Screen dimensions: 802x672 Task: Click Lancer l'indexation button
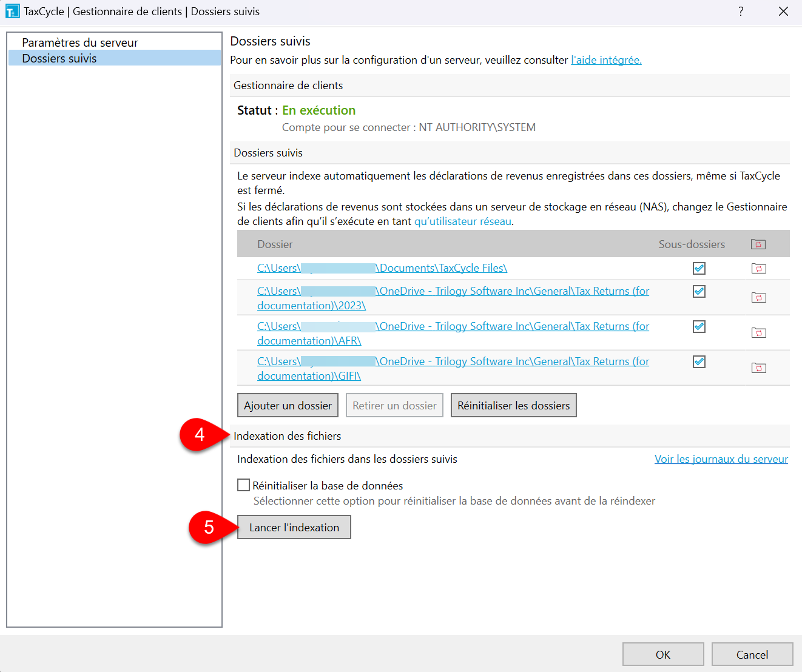(294, 527)
